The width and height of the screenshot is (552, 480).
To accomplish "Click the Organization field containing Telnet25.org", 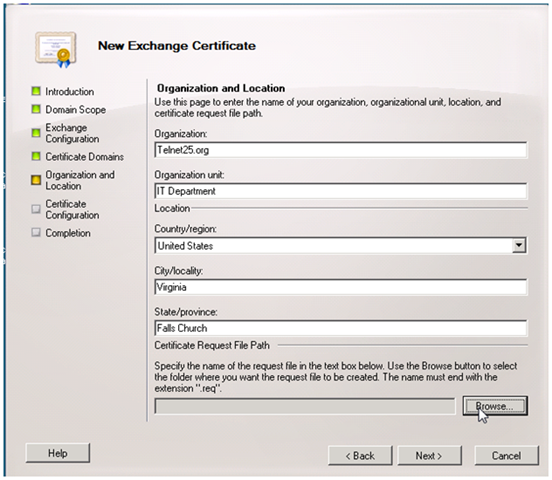I will click(340, 150).
